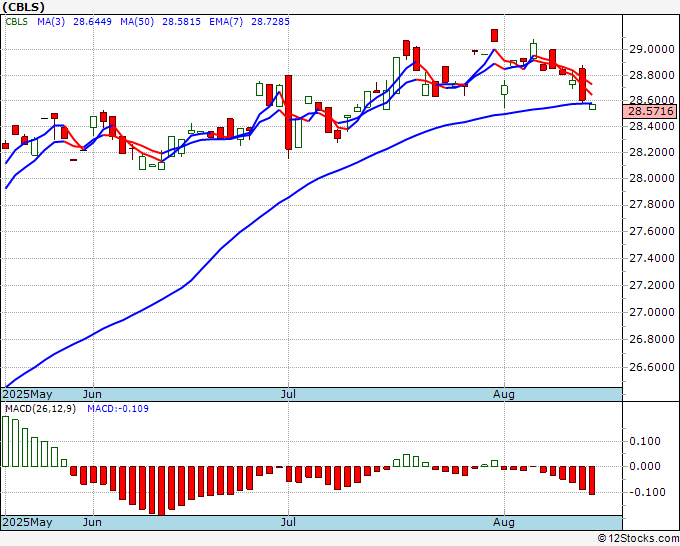Click the 28.2000 price axis label
680x546 pixels.
pyautogui.click(x=651, y=152)
